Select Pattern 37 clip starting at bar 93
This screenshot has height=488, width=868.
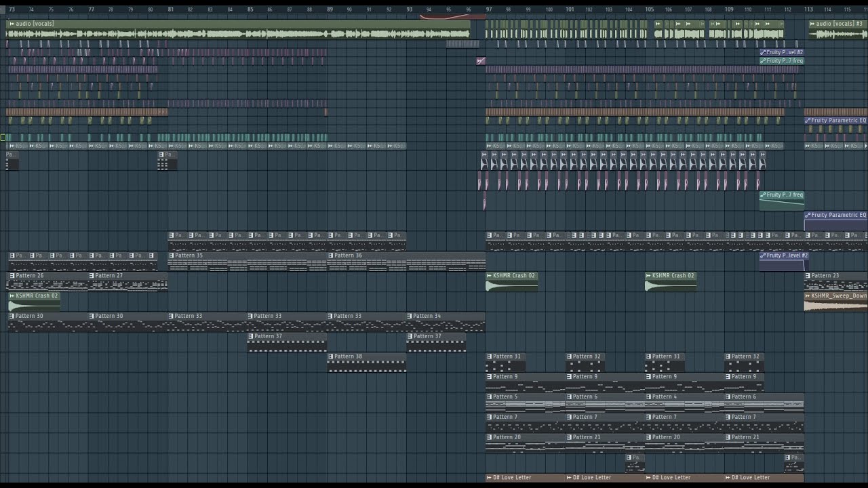point(436,342)
